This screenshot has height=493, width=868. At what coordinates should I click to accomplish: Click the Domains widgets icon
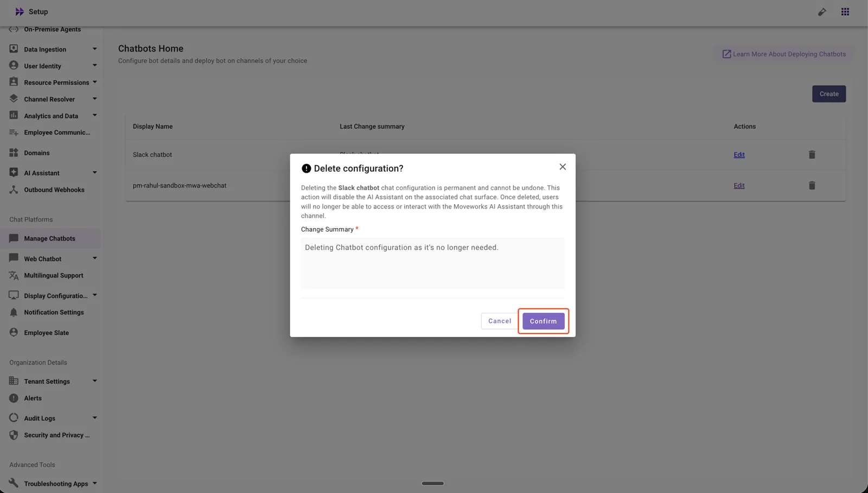tap(14, 153)
